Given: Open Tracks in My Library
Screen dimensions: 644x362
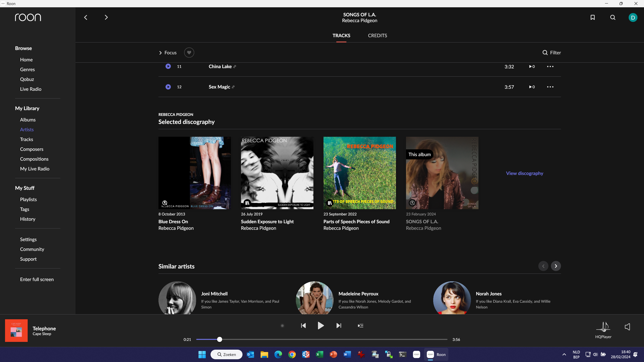Looking at the screenshot, I should (x=26, y=139).
